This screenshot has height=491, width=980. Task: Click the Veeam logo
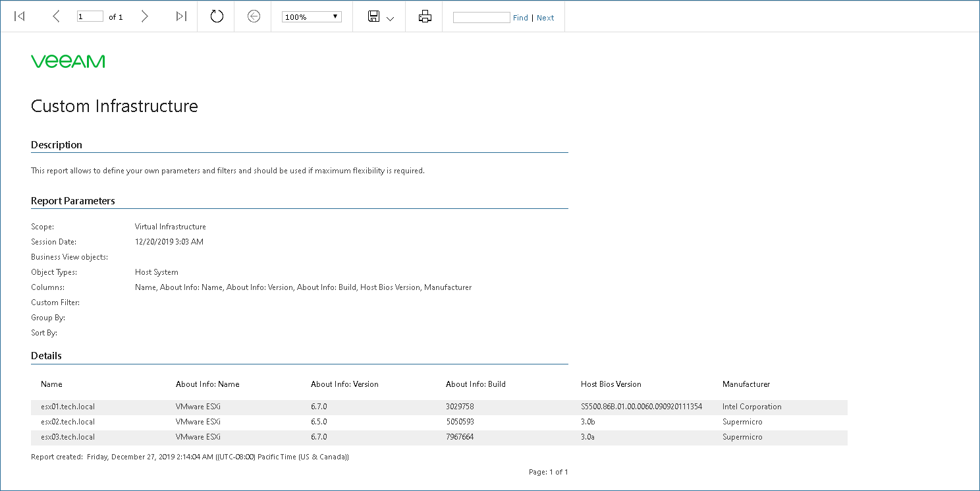pyautogui.click(x=68, y=61)
